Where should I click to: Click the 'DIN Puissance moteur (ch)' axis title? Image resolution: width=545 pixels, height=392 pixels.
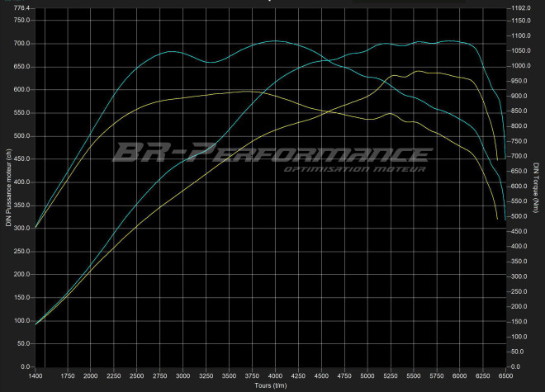tap(7, 187)
